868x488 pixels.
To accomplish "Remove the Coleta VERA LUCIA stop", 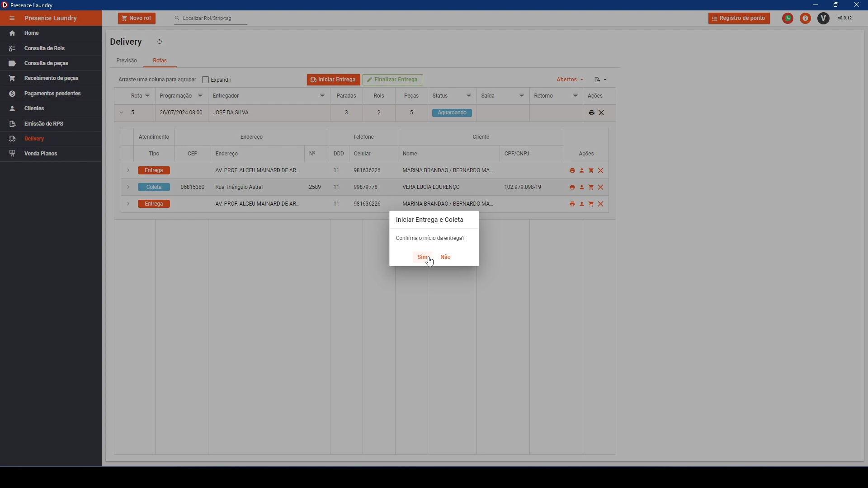I will [x=601, y=188].
